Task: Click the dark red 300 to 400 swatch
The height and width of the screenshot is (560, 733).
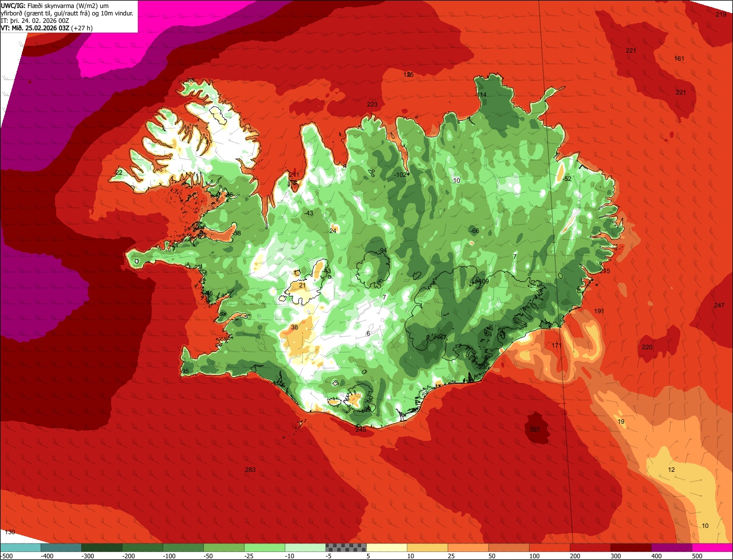Action: coord(631,547)
